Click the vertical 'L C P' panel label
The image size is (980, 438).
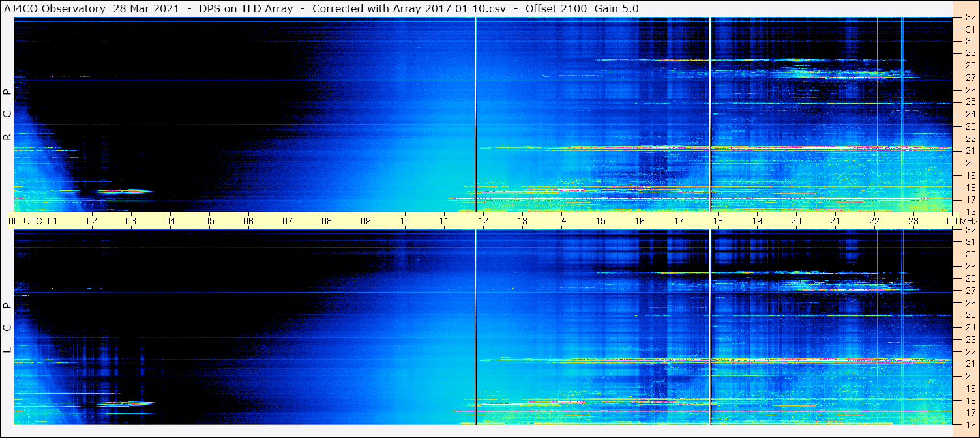click(x=8, y=328)
